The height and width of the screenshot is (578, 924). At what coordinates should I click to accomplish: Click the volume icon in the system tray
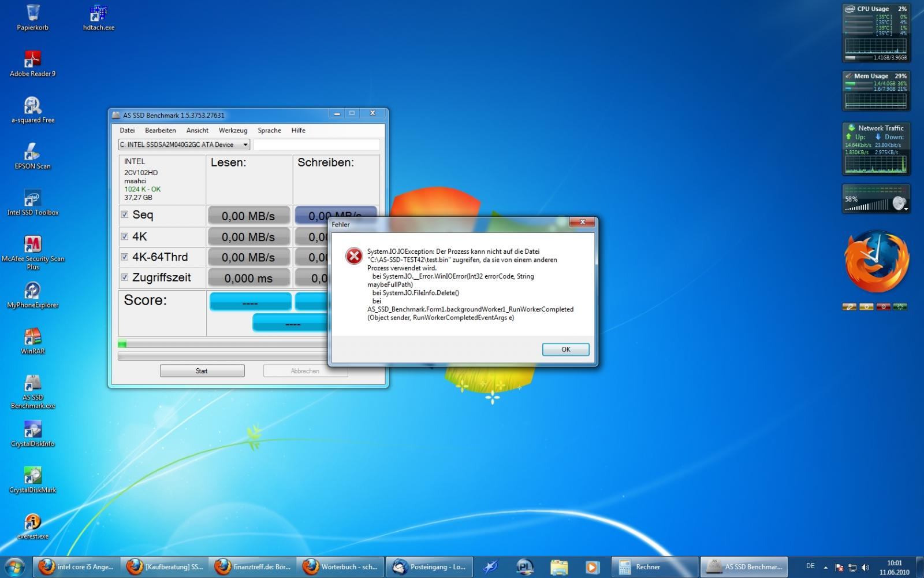point(865,568)
